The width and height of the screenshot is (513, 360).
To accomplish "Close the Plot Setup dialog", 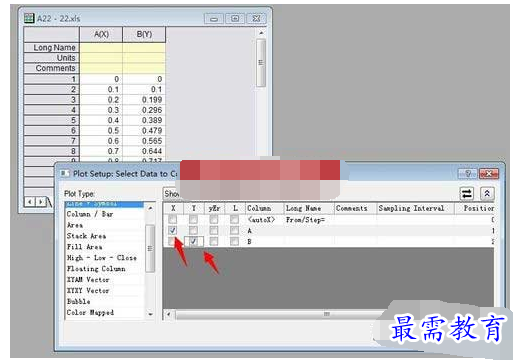I will click(x=488, y=173).
